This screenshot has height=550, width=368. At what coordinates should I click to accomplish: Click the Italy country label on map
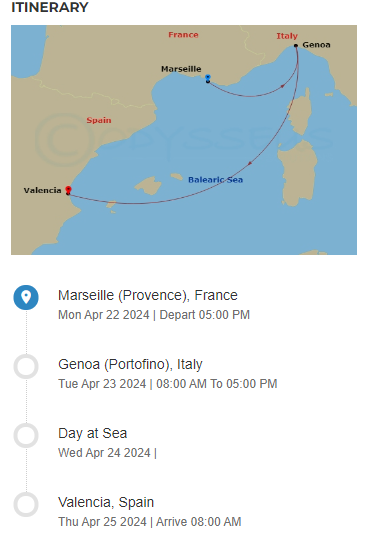287,36
